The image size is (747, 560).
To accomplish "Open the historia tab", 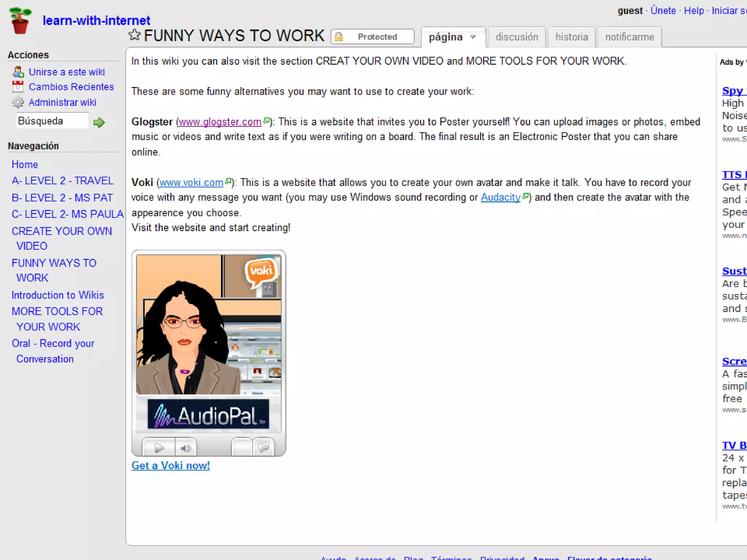I will pos(572,37).
